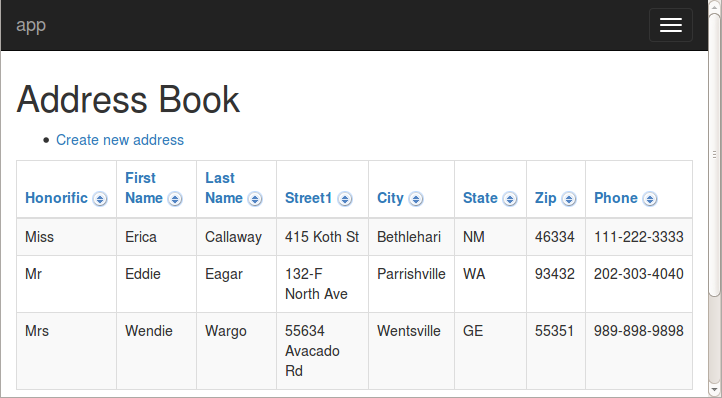Viewport: 722px width, 398px height.
Task: Go to the app brand home link
Action: pyautogui.click(x=31, y=25)
